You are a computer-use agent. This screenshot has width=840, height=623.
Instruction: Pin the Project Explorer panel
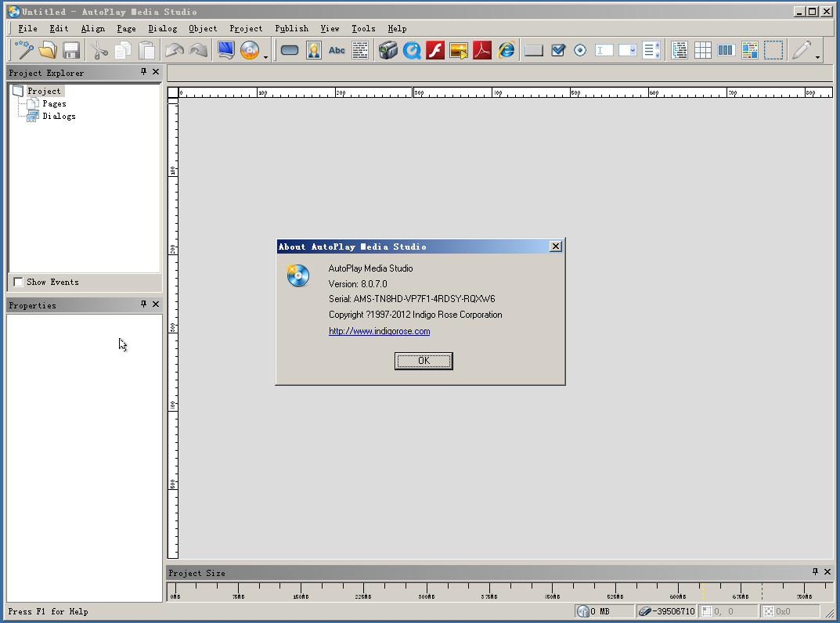coord(143,71)
